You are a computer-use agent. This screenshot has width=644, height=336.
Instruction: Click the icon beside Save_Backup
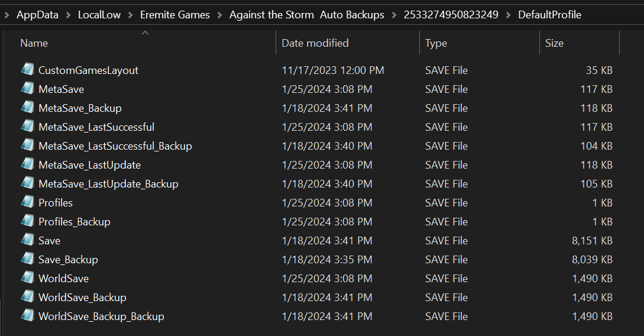coord(27,259)
